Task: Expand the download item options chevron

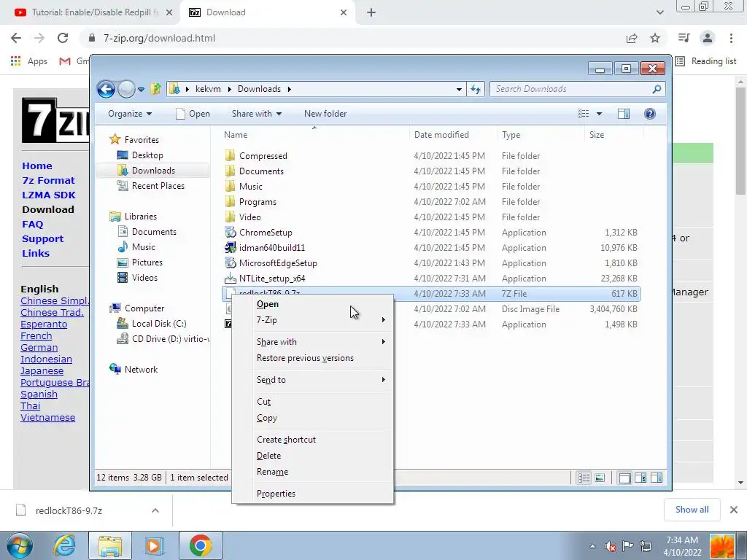Action: 155,510
